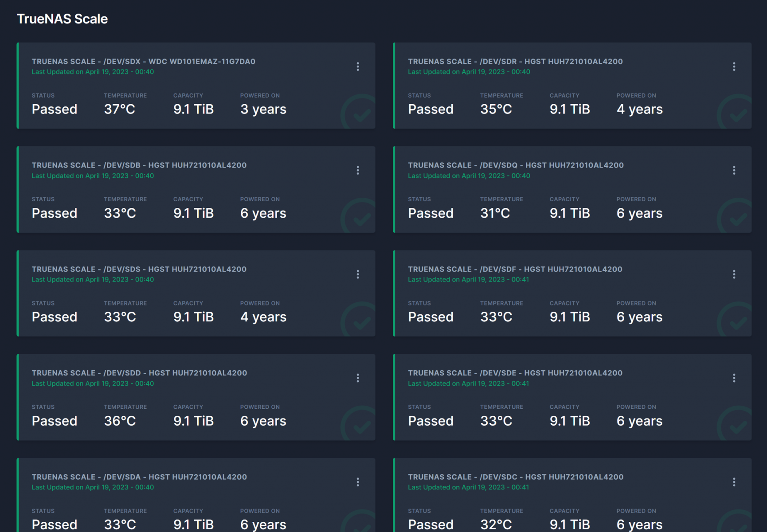Open the three-dot menu for /dev/sde

pos(734,378)
